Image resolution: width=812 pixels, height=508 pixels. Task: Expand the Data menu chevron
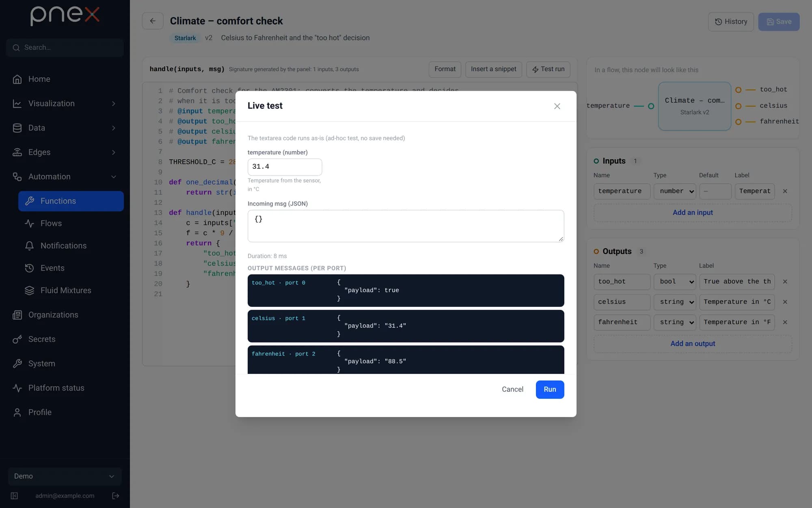pos(114,128)
